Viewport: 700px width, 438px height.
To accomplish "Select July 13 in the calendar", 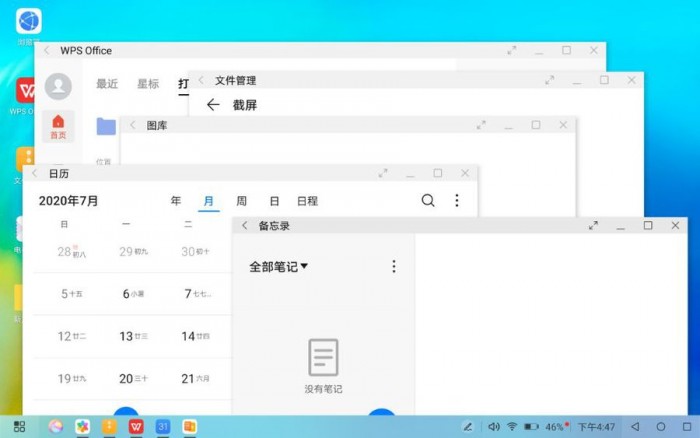I will coord(127,336).
